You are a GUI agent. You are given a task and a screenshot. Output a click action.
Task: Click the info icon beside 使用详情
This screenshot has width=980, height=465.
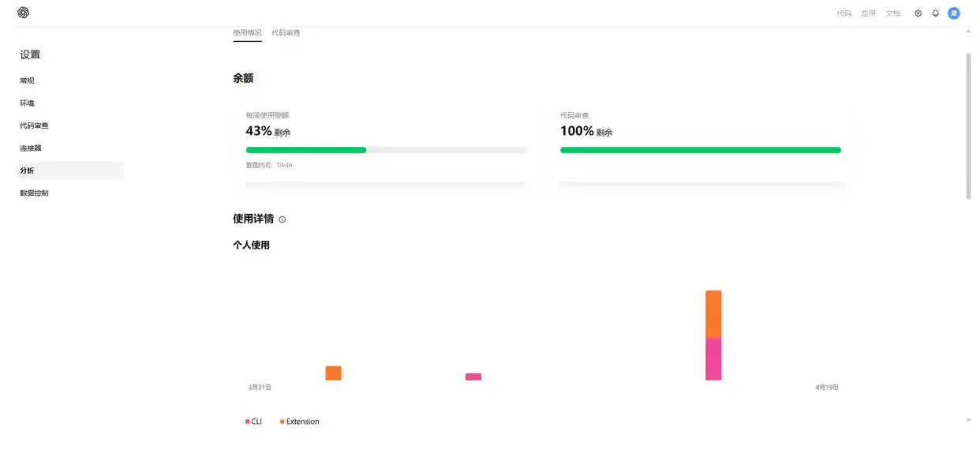coord(282,219)
